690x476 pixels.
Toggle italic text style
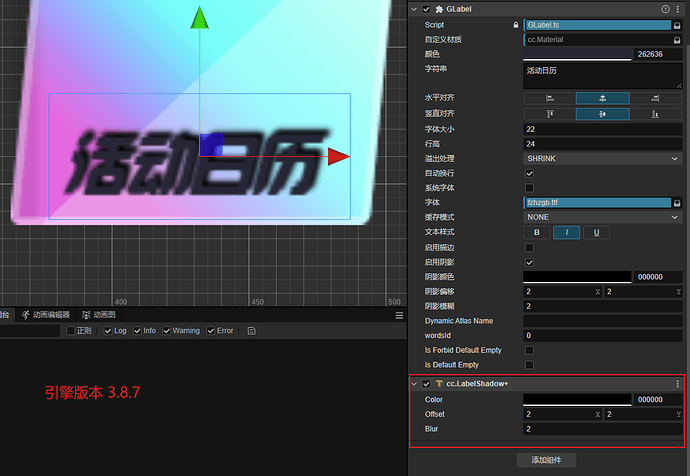pyautogui.click(x=566, y=232)
